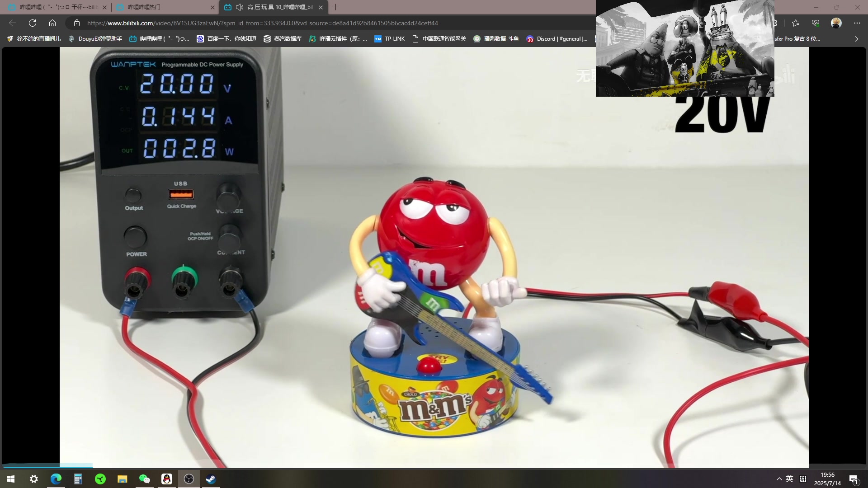Open the TP-LINK bookmark

(390, 39)
